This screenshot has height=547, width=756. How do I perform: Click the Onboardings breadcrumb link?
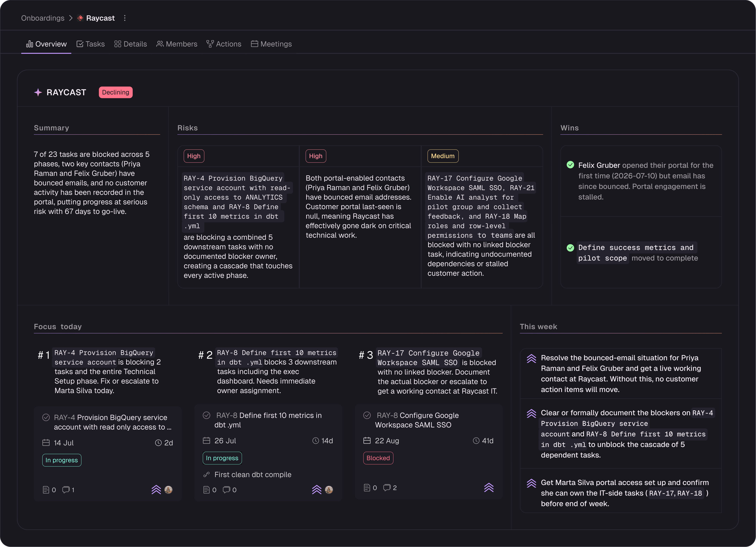43,18
